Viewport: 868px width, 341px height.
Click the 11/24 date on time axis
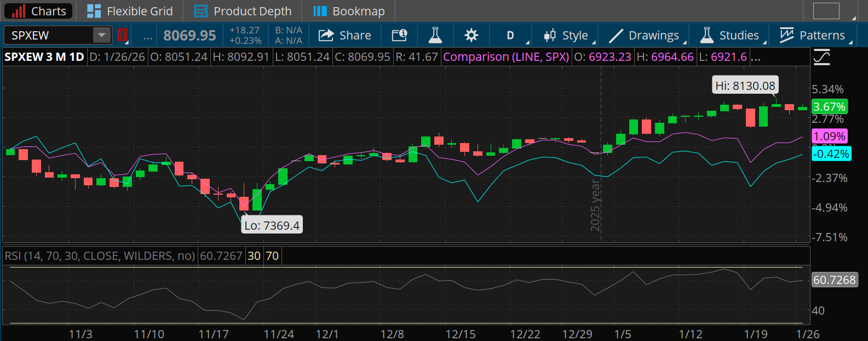coord(279,334)
